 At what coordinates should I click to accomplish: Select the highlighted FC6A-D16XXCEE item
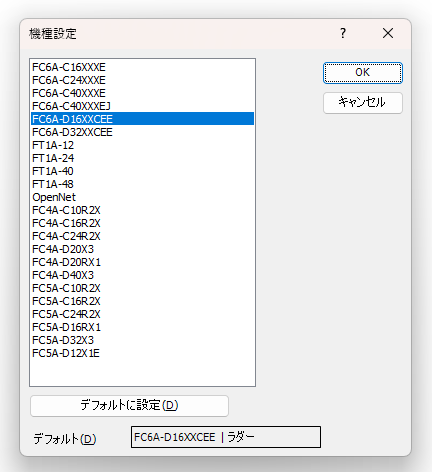point(142,119)
